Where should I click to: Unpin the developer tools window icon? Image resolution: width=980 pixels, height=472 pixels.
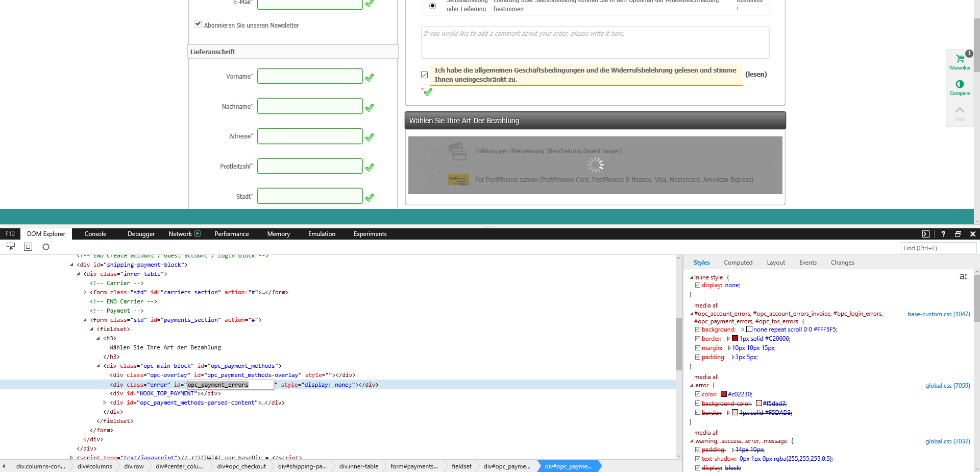[958, 234]
